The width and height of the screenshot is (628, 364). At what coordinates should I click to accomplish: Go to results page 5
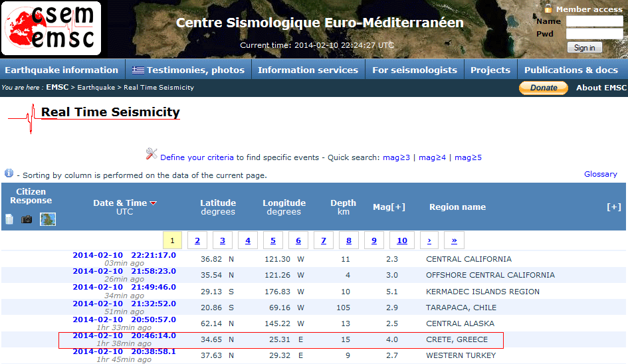pos(273,240)
